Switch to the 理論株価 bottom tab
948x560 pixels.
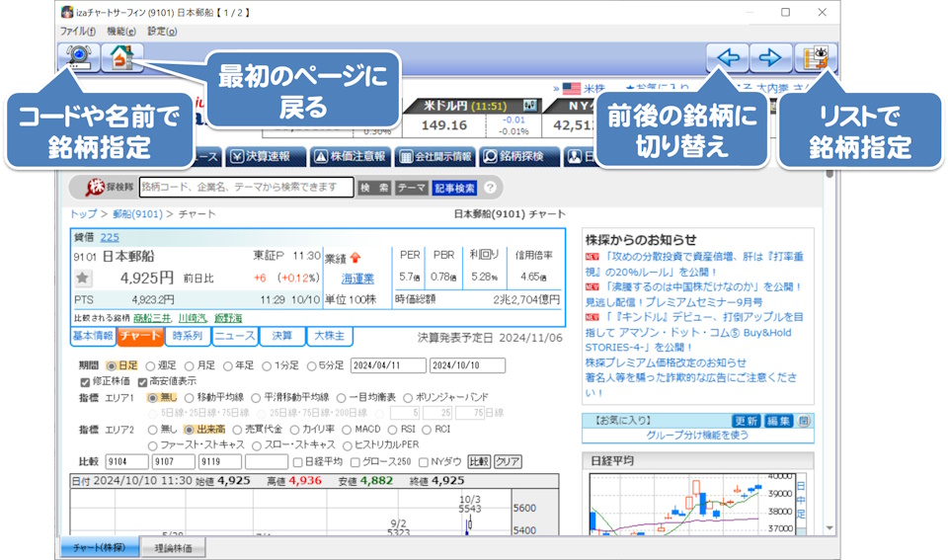[173, 548]
